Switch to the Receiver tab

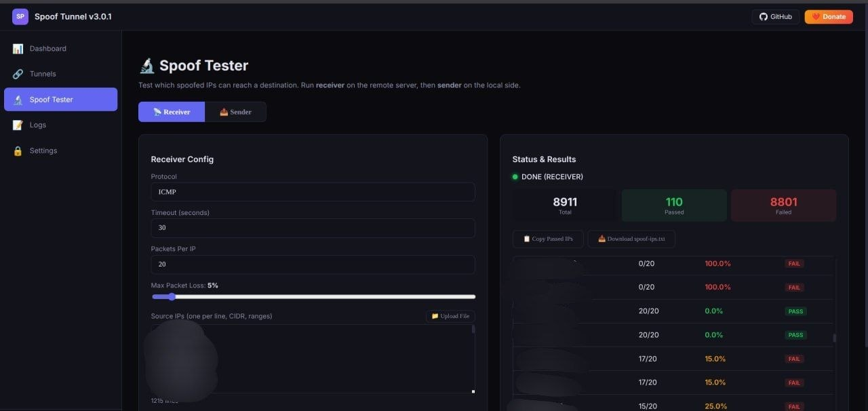coord(172,112)
